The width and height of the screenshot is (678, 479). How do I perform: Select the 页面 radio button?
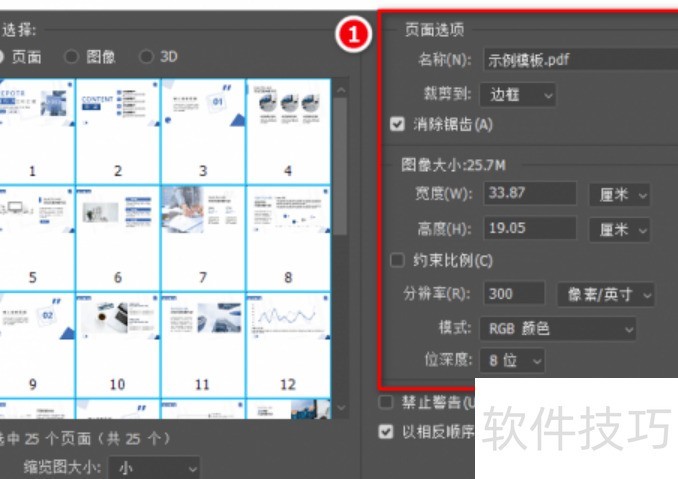(x=1, y=57)
